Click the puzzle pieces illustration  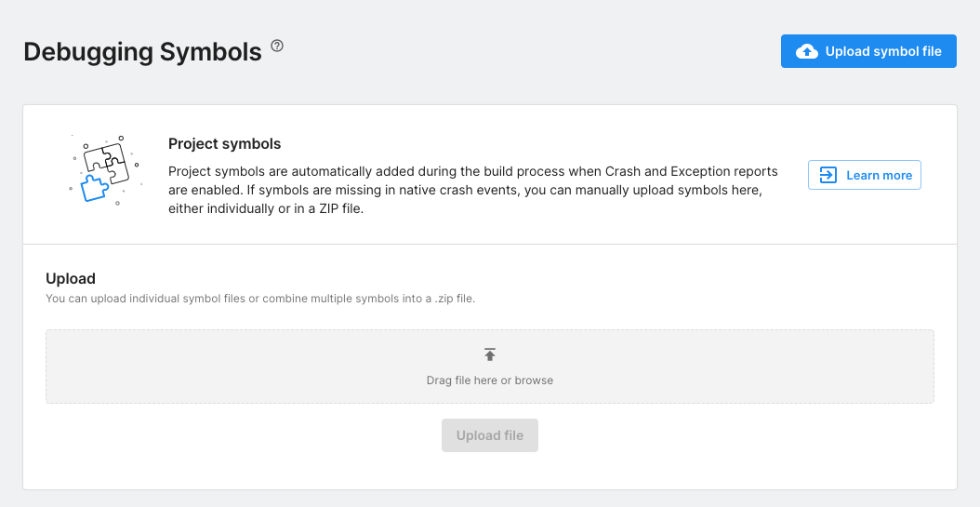[104, 169]
